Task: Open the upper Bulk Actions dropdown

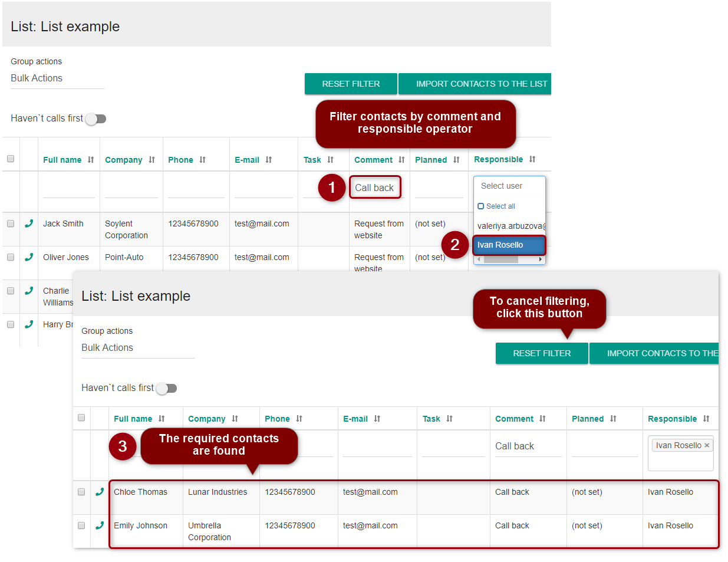Action: [57, 78]
